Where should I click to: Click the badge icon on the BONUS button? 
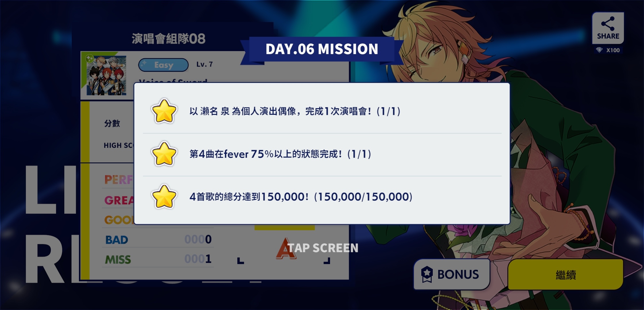pyautogui.click(x=427, y=274)
